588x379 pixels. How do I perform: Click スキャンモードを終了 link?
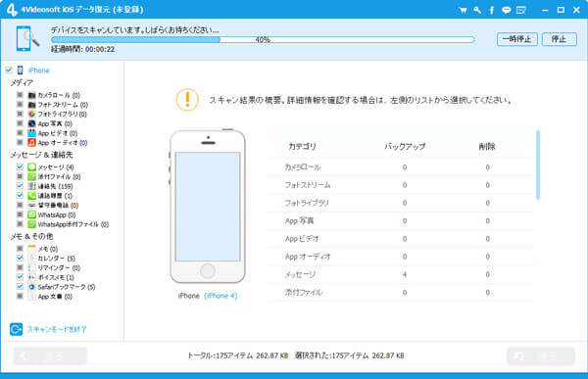pyautogui.click(x=56, y=329)
